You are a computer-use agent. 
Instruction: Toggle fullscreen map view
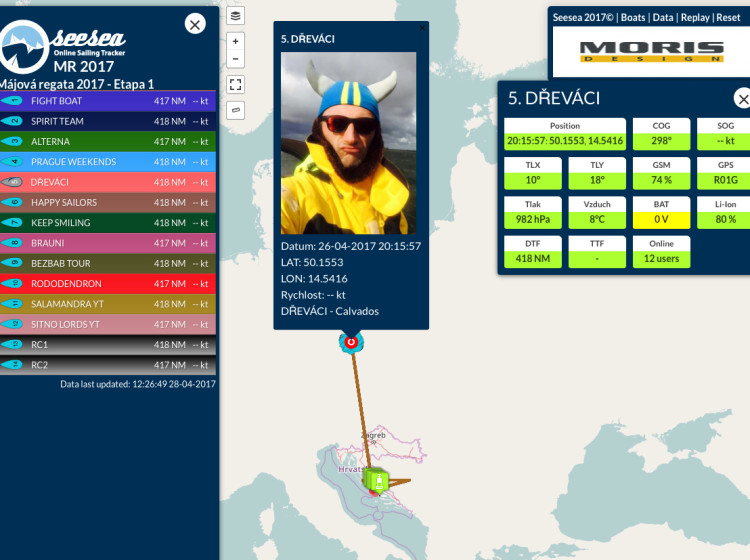click(x=235, y=85)
